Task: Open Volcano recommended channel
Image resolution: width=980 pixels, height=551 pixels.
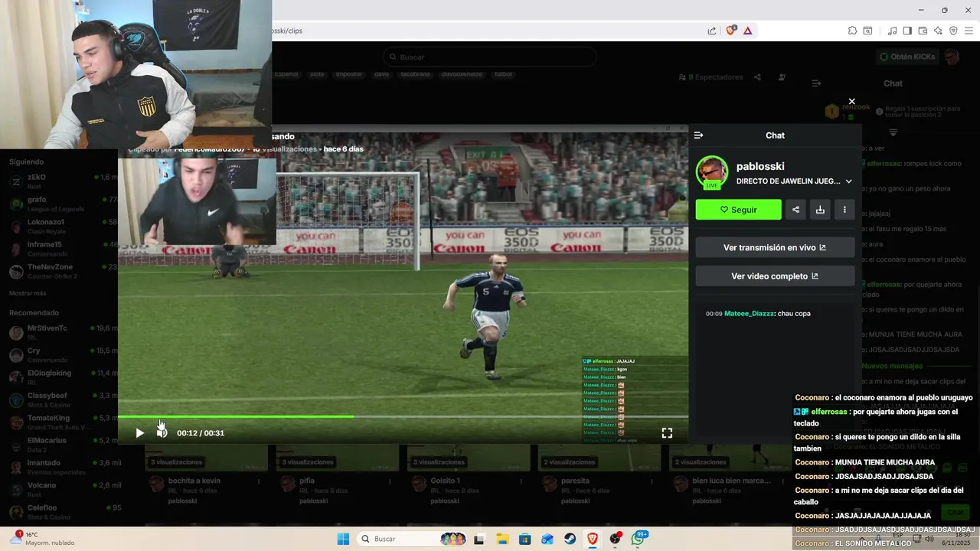Action: tap(61, 490)
